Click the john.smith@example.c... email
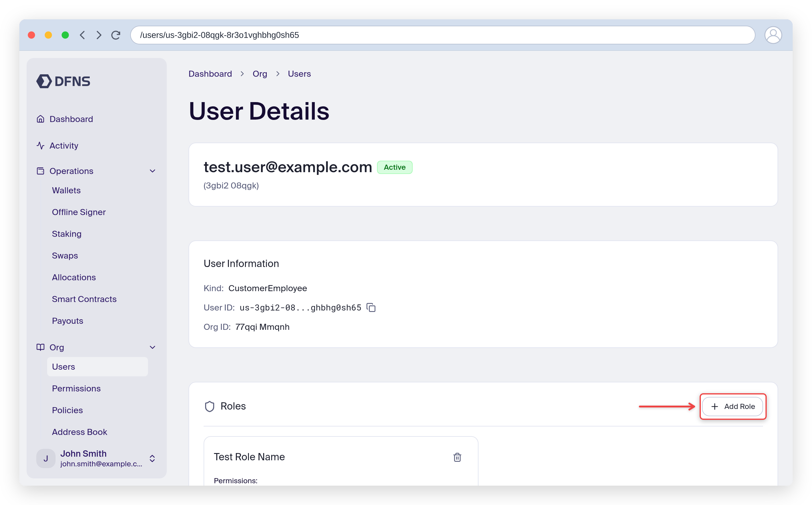 (101, 464)
